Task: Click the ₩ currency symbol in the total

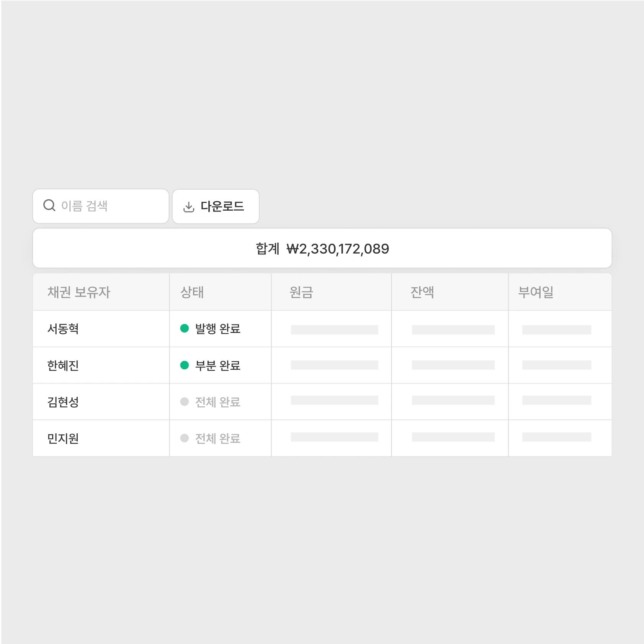Action: 292,249
